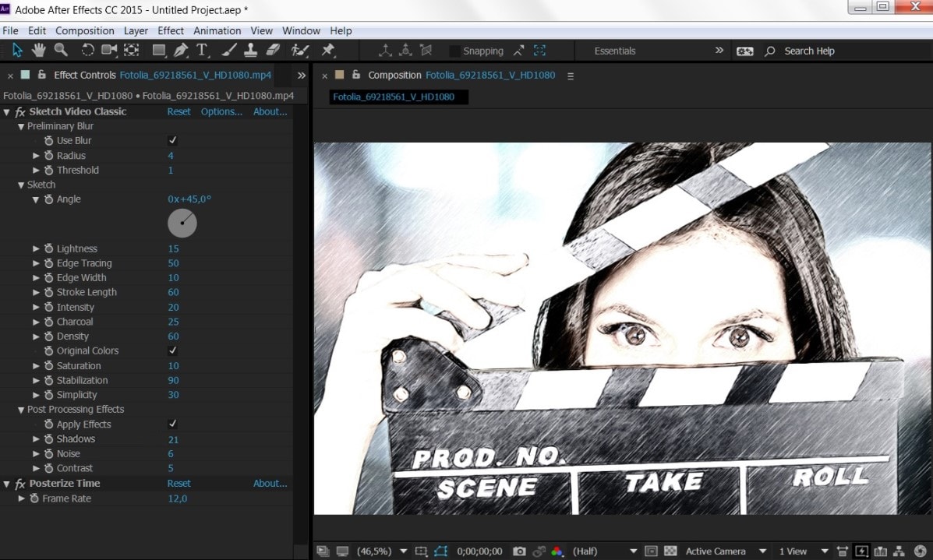Open the Composition menu
The image size is (933, 560).
85,30
